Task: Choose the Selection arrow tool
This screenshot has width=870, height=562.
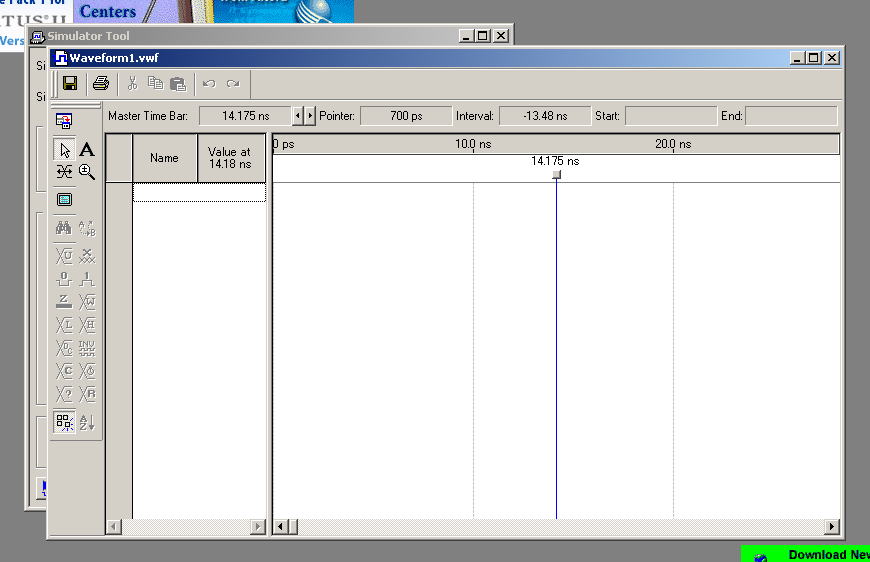Action: pyautogui.click(x=64, y=149)
